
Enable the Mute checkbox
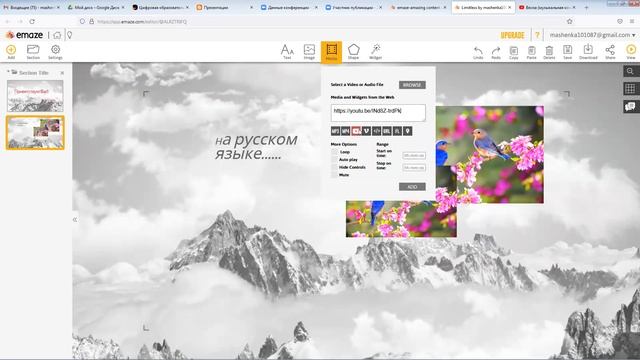[334, 175]
